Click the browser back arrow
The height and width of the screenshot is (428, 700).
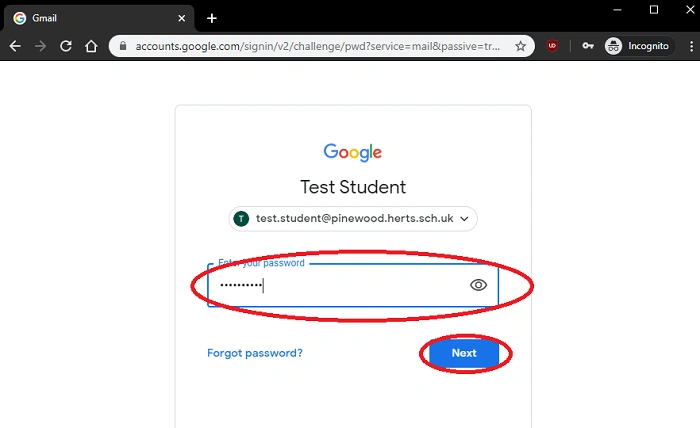[x=15, y=46]
